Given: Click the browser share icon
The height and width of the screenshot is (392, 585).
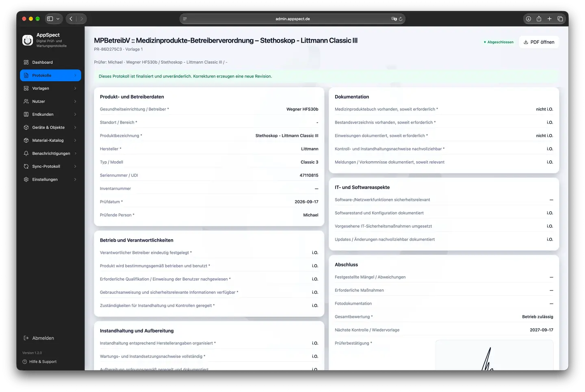Looking at the screenshot, I should coord(539,19).
